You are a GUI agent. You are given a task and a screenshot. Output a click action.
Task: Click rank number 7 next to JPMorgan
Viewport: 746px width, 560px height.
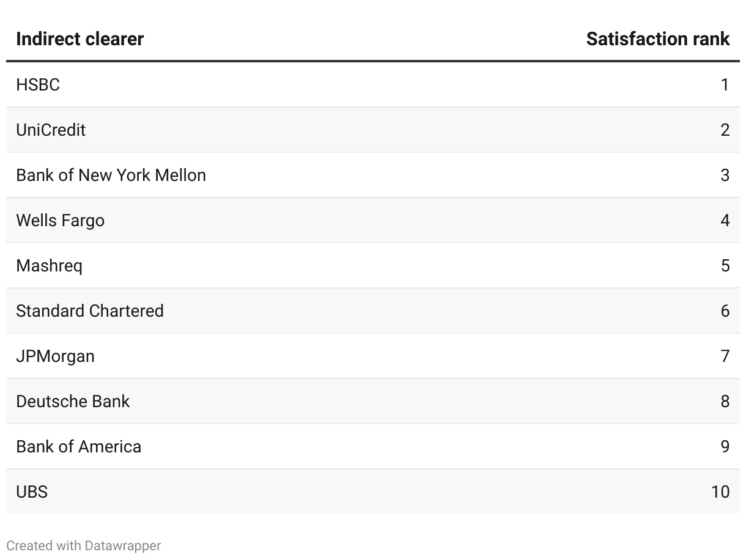[x=725, y=356]
